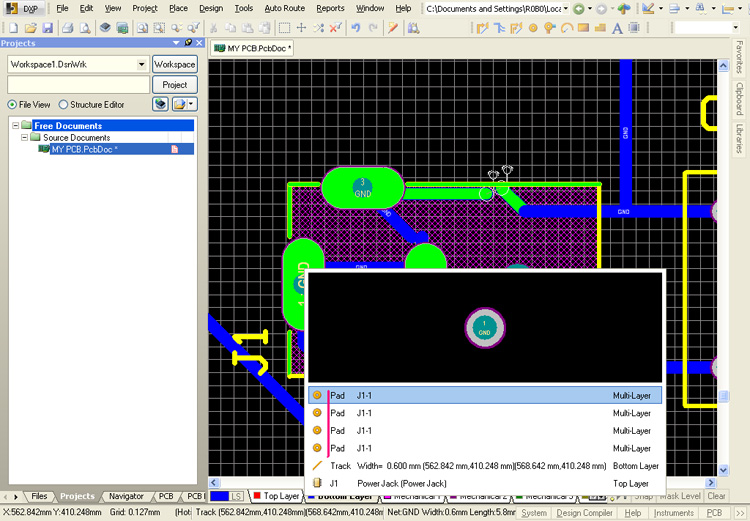This screenshot has width=750, height=521.
Task: Select the J1 Power Jack entry
Action: (485, 483)
